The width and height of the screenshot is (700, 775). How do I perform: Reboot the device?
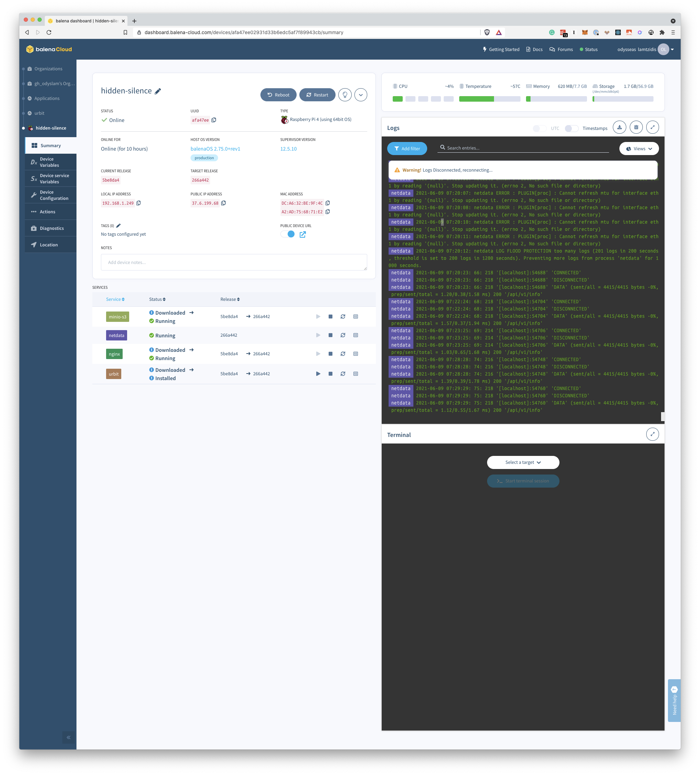pos(278,95)
